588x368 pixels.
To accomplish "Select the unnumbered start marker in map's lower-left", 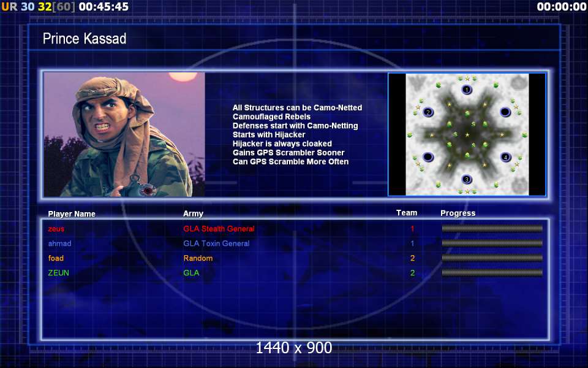I will click(x=428, y=157).
